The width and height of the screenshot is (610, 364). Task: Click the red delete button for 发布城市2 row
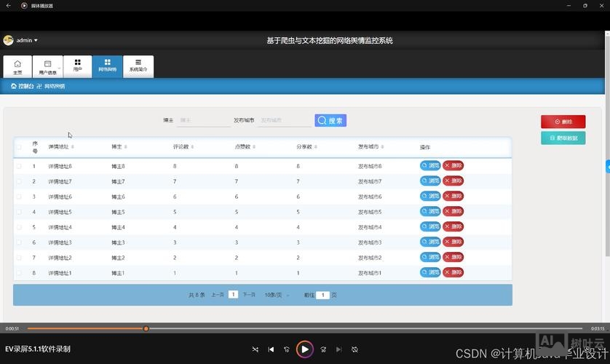(453, 257)
